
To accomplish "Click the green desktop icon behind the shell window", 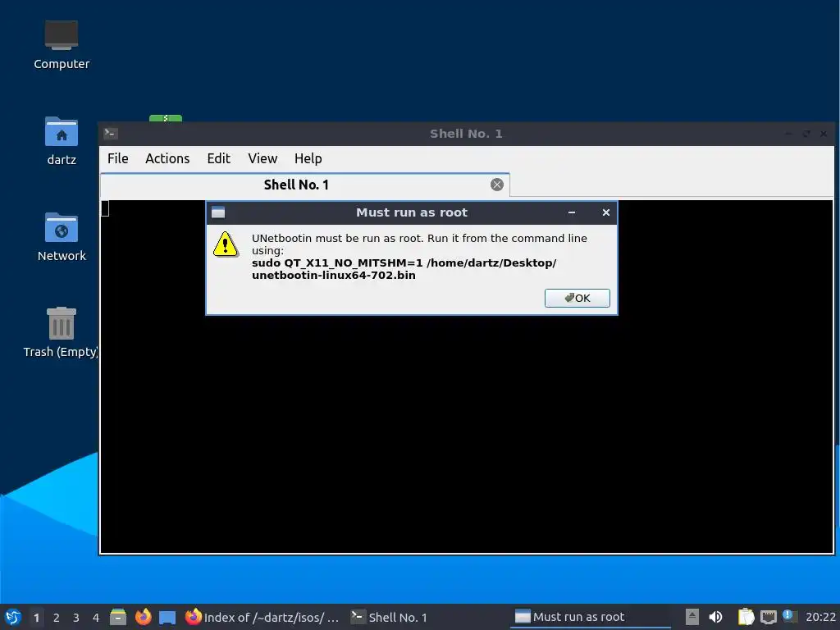I will click(x=166, y=118).
